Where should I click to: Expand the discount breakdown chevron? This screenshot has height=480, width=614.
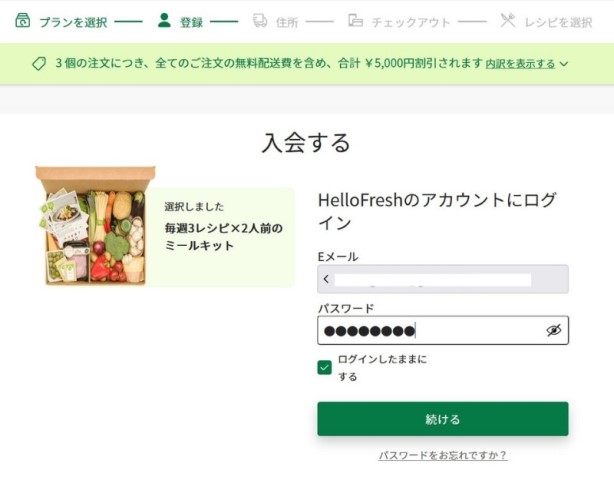tap(564, 64)
